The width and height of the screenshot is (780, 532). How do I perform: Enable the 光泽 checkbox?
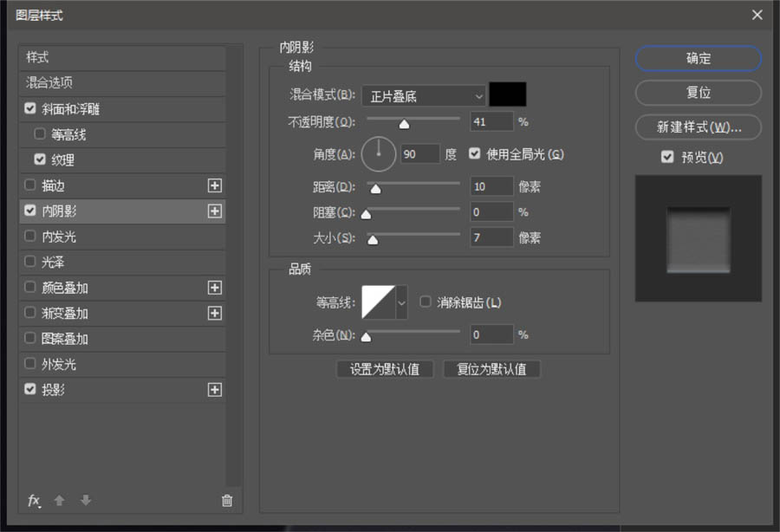coord(30,262)
